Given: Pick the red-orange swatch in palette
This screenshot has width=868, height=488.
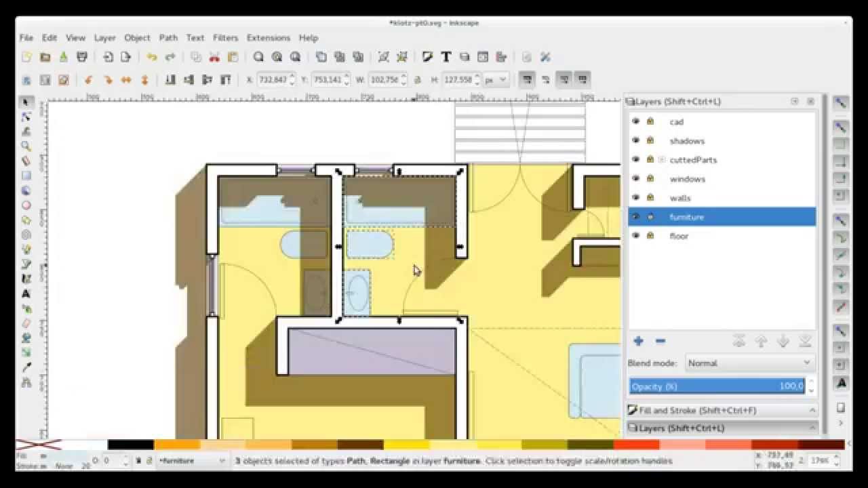Looking at the screenshot, I should point(636,445).
